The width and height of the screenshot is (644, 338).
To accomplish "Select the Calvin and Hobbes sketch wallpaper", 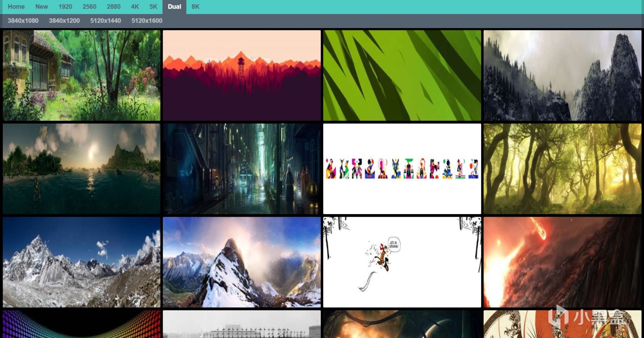I will [x=402, y=262].
